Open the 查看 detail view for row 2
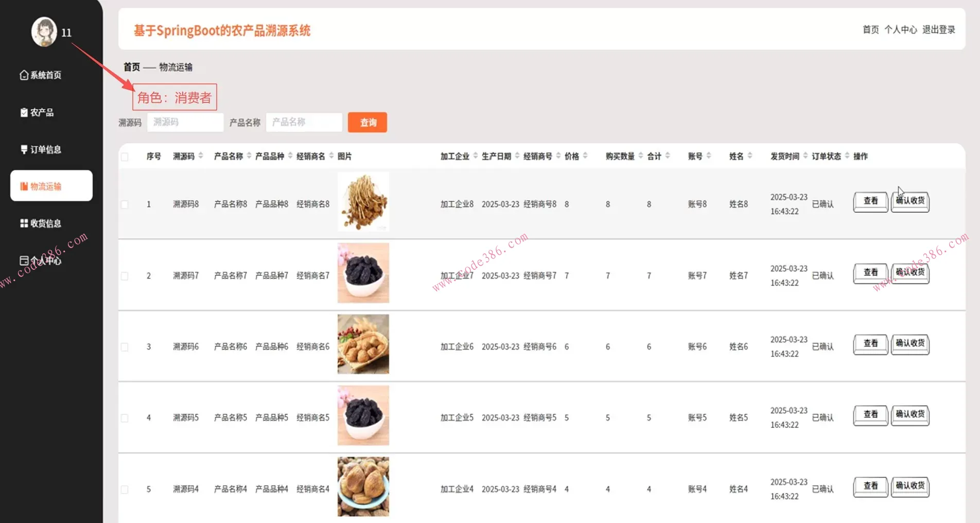Viewport: 980px width, 523px height. [x=870, y=273]
